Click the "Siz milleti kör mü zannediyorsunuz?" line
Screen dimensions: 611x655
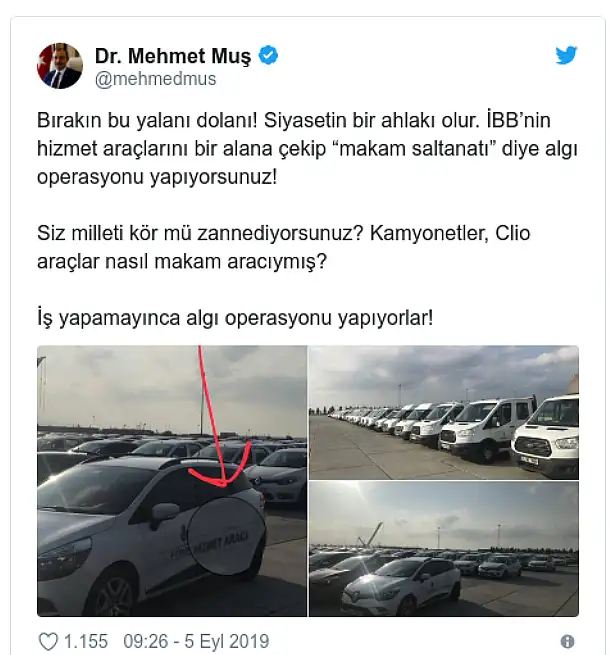tap(201, 233)
